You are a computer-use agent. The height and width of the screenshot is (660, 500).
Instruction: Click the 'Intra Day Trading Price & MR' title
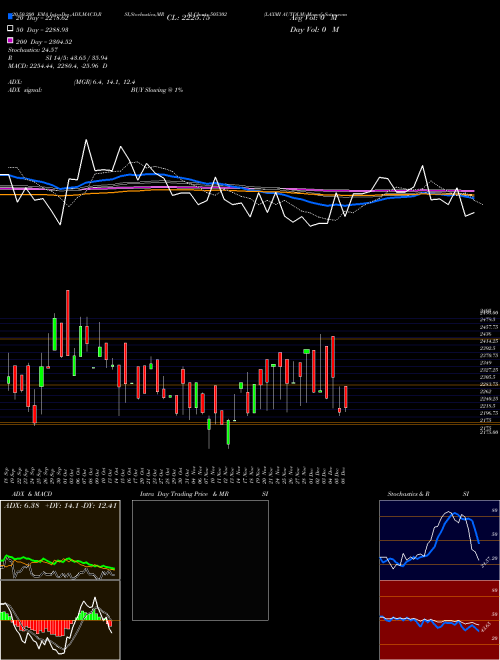click(184, 494)
